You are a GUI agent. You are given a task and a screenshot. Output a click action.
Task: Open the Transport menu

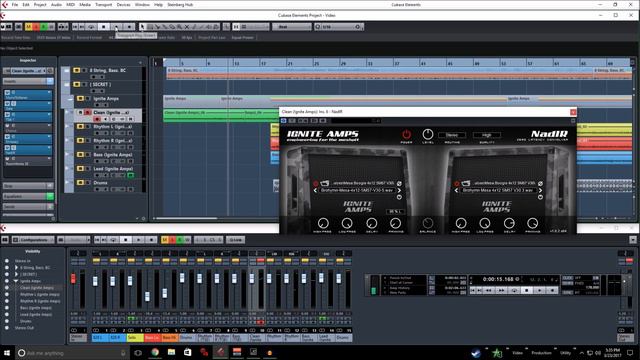104,5
